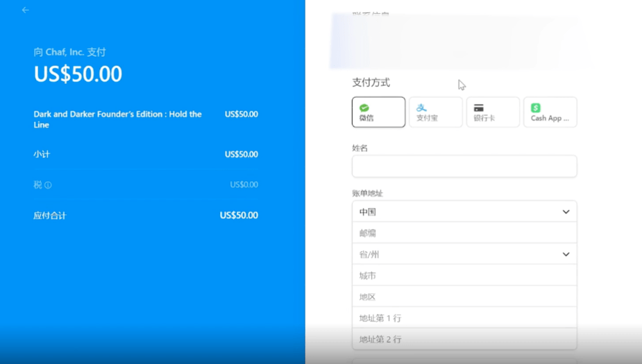This screenshot has width=642, height=364.
Task: Click the 支付方式 payment method heading
Action: coord(371,83)
